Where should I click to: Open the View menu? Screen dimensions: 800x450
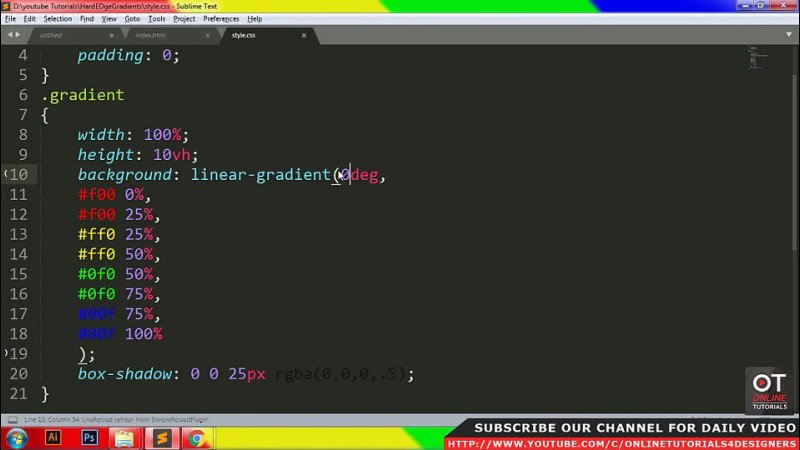pyautogui.click(x=109, y=19)
